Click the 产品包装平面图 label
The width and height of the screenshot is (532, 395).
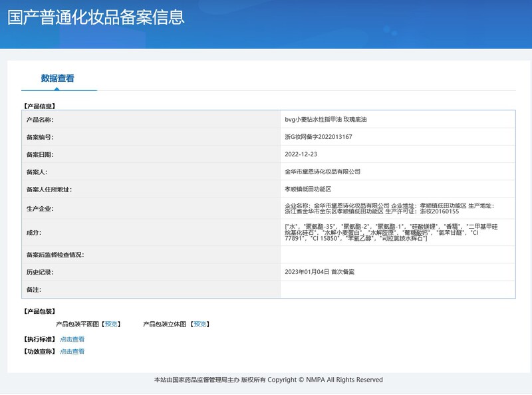point(77,324)
